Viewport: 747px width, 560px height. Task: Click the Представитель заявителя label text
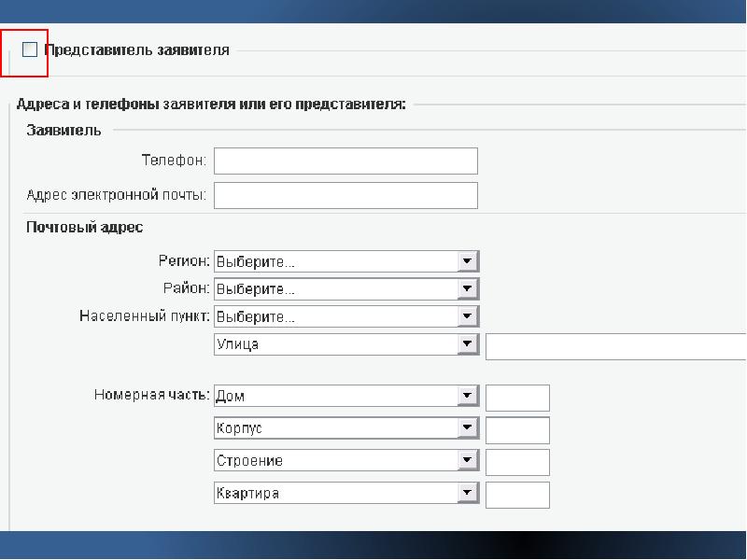click(136, 50)
